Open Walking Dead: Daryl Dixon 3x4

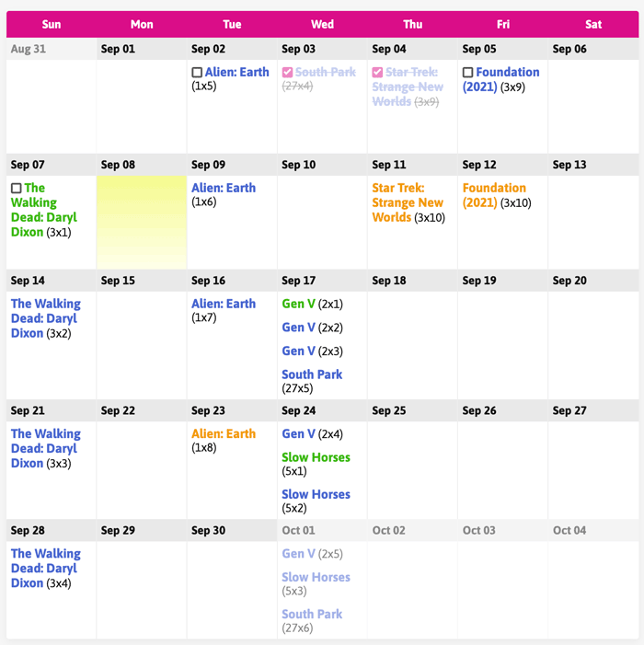[x=45, y=568]
